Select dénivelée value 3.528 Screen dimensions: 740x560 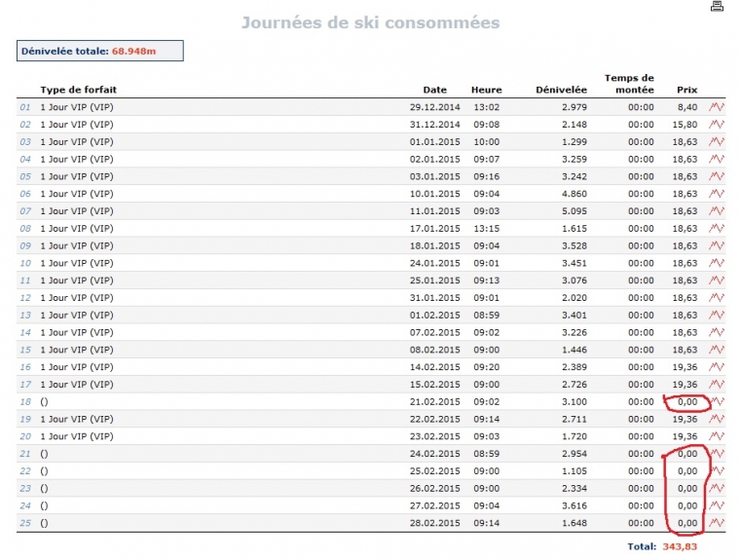[574, 246]
